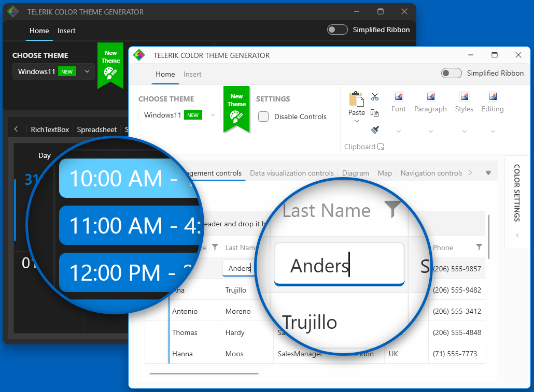
Task: Click the Font group icon
Action: 399,97
